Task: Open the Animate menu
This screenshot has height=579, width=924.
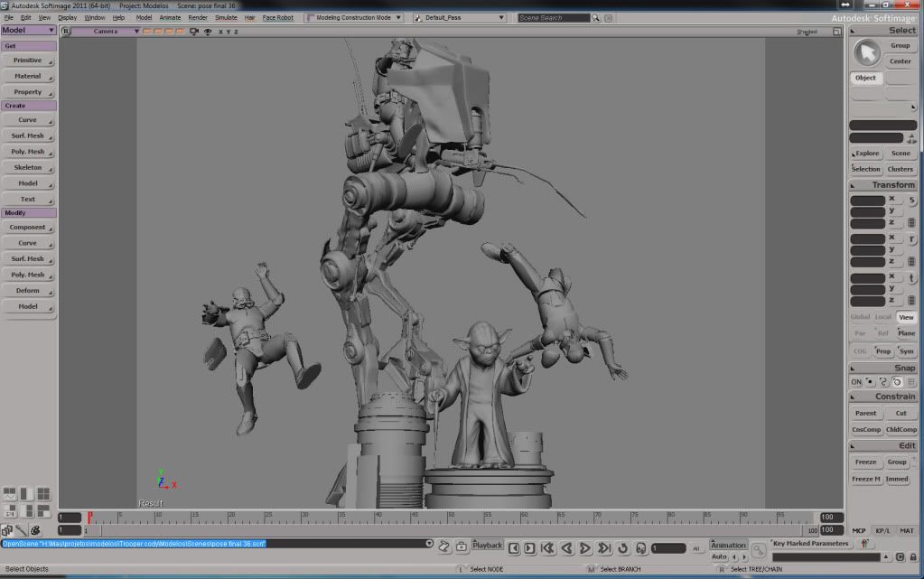Action: point(170,17)
